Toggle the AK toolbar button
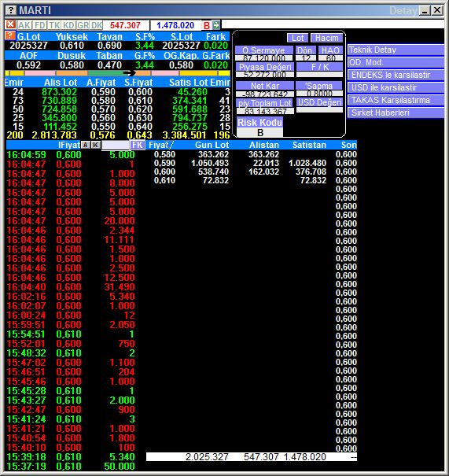The image size is (449, 476). click(24, 25)
